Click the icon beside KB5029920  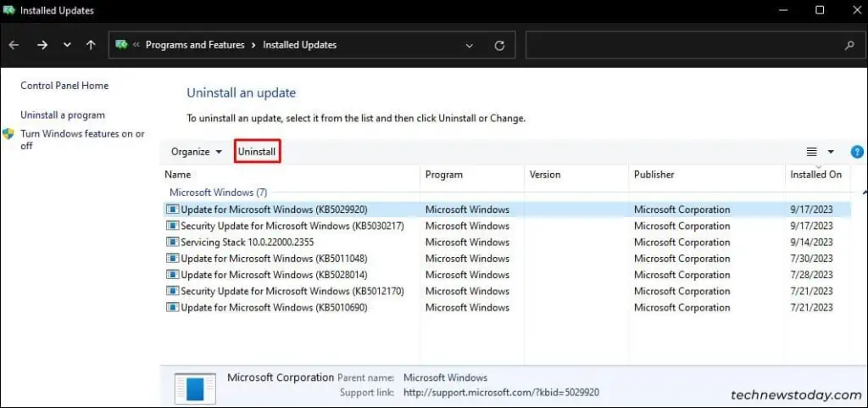(173, 210)
